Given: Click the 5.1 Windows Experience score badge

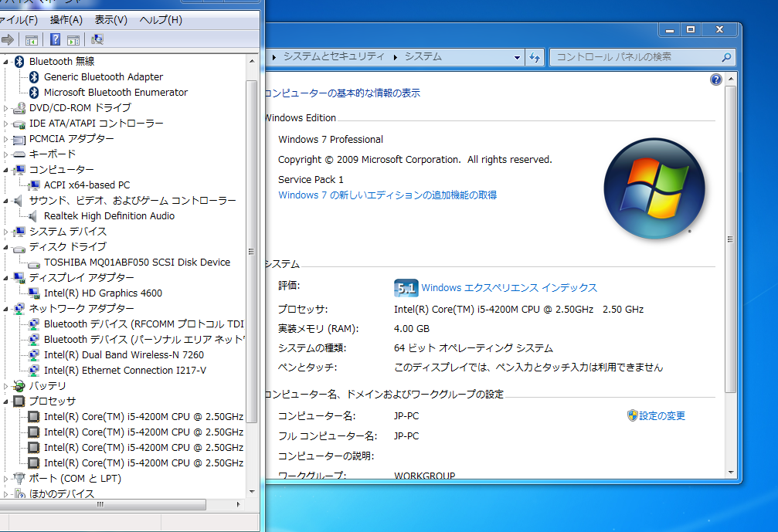Looking at the screenshot, I should [x=406, y=288].
